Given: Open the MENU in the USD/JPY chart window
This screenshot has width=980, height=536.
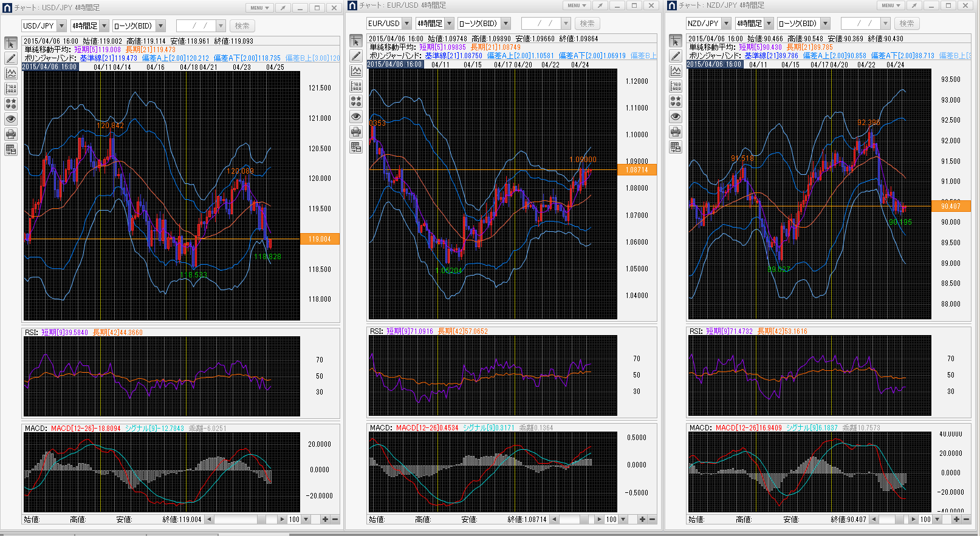Looking at the screenshot, I should (259, 8).
